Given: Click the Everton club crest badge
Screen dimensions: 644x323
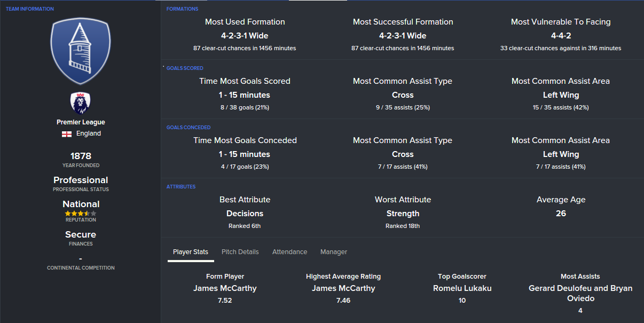Looking at the screenshot, I should 81,52.
